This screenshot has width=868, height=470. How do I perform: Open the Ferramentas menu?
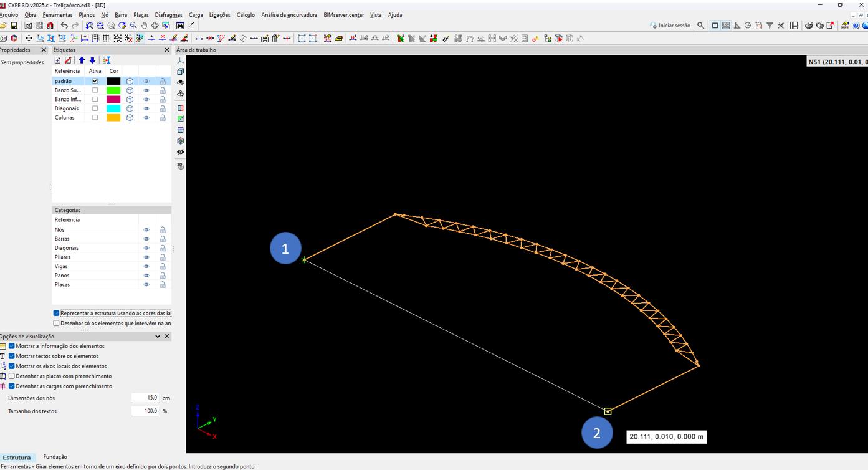click(x=57, y=15)
